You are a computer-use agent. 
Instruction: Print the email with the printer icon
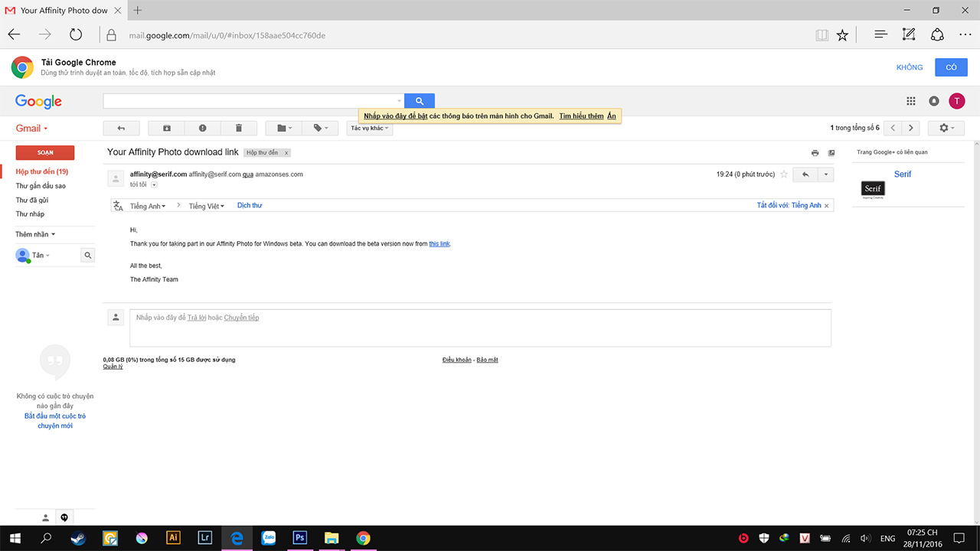click(815, 153)
